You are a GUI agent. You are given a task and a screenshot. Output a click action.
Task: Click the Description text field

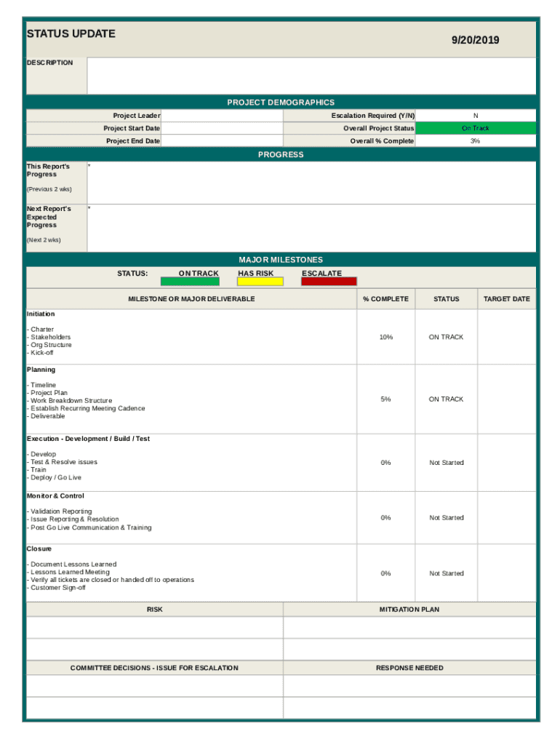[311, 76]
